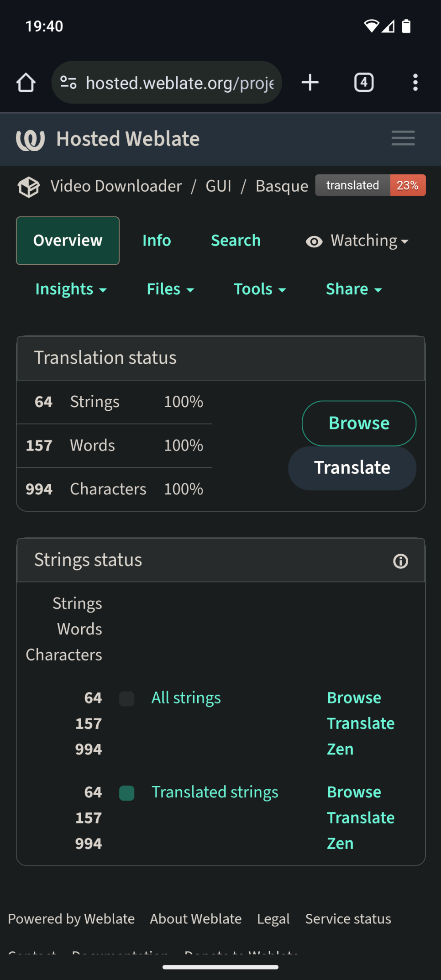Open the browser three-dot menu

click(x=415, y=83)
